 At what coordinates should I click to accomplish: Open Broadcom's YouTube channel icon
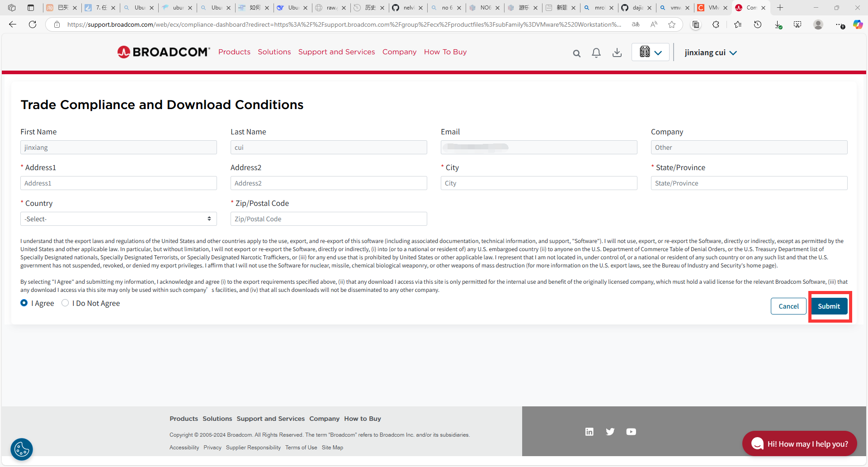click(x=631, y=432)
